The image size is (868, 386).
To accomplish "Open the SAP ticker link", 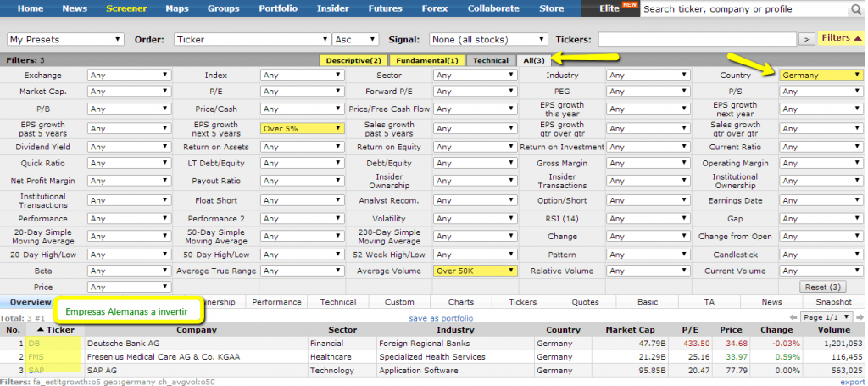I will coord(36,371).
